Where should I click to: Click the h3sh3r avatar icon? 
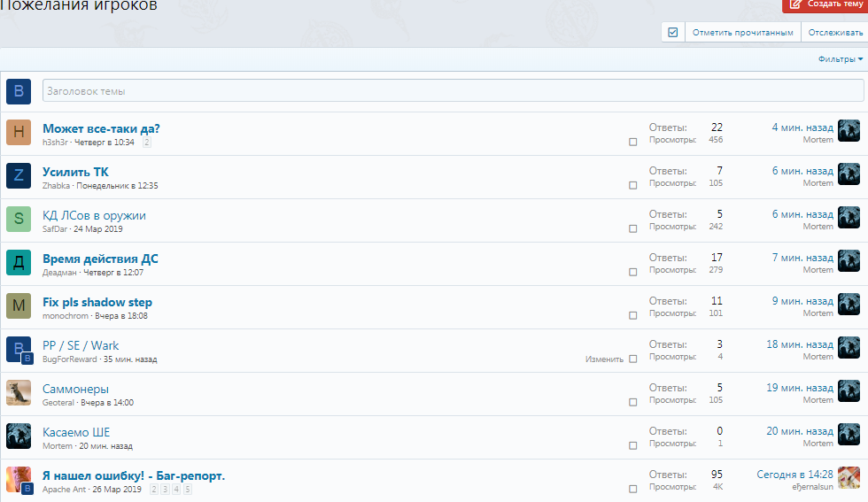click(19, 132)
